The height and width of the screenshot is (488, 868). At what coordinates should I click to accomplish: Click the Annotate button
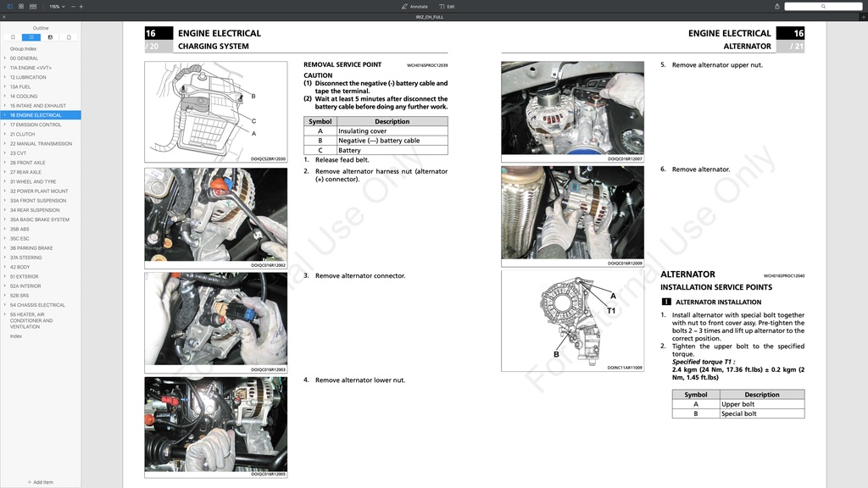414,6
